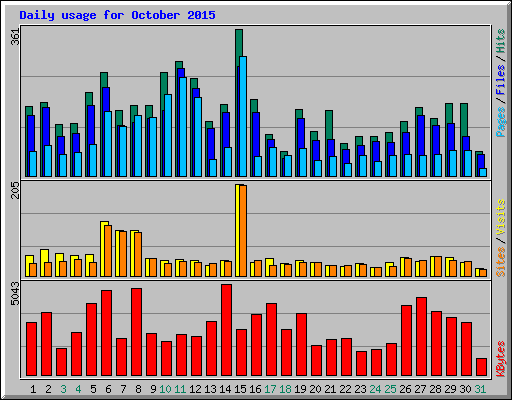Click green day label '17' on the x-axis
The width and height of the screenshot is (512, 400).
point(270,389)
